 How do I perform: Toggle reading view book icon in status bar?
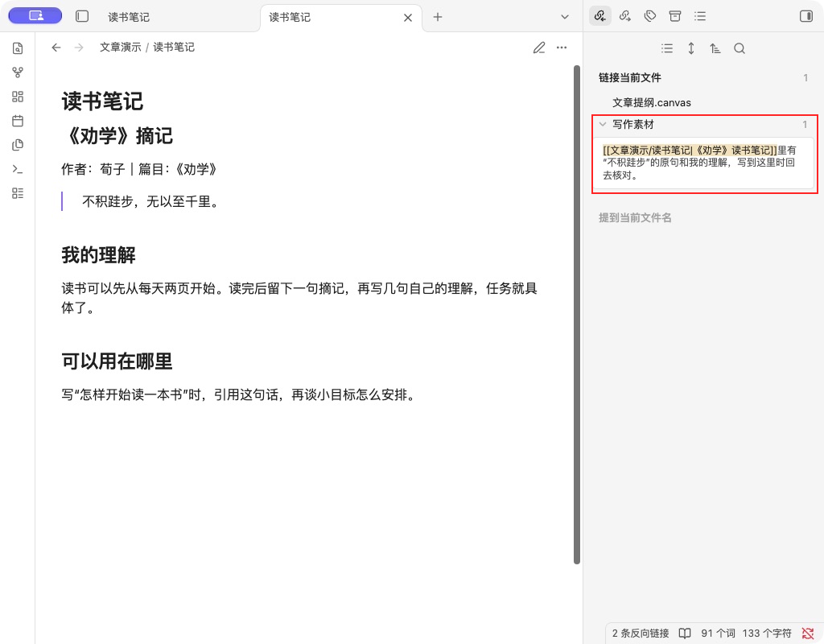point(685,633)
